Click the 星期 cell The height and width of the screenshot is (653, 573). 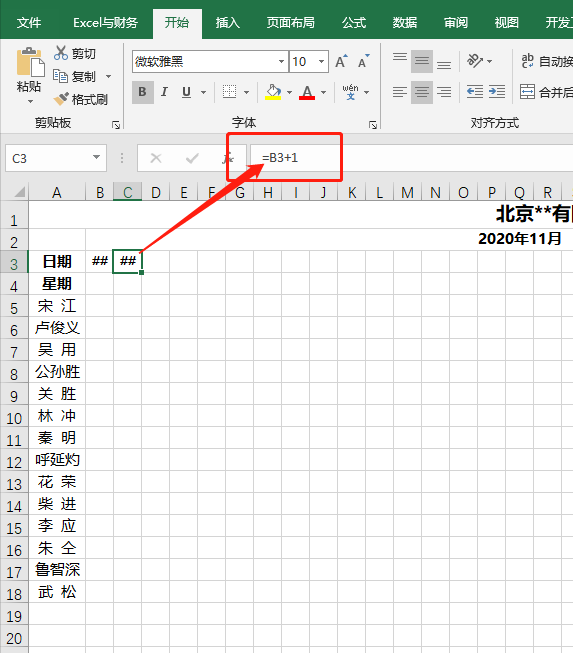(57, 284)
